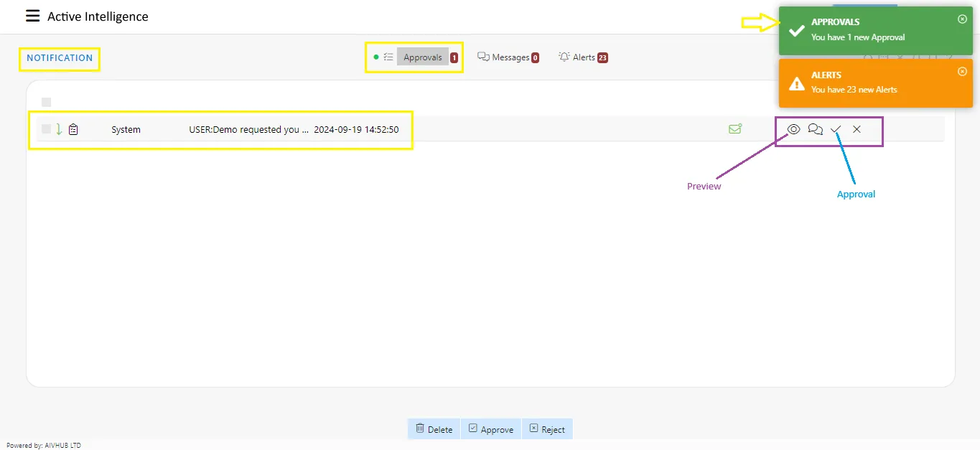The image size is (980, 450).
Task: Dismiss the green Approvals toast notification
Action: (x=963, y=19)
